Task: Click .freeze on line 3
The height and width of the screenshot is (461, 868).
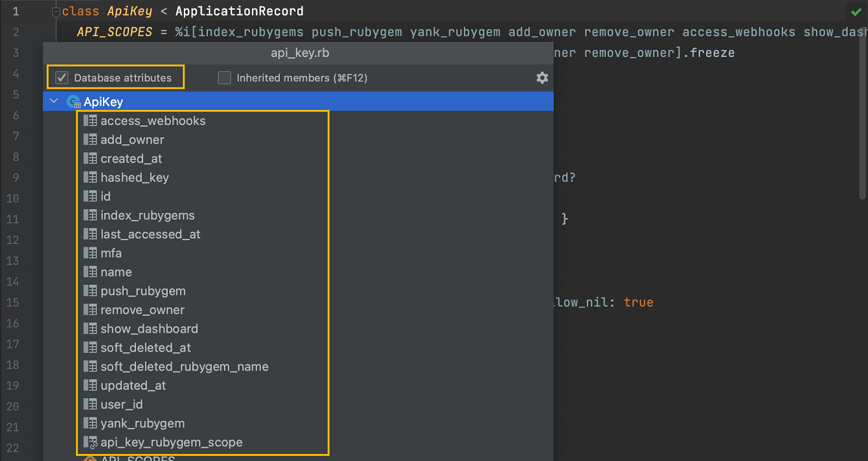Action: click(x=709, y=53)
